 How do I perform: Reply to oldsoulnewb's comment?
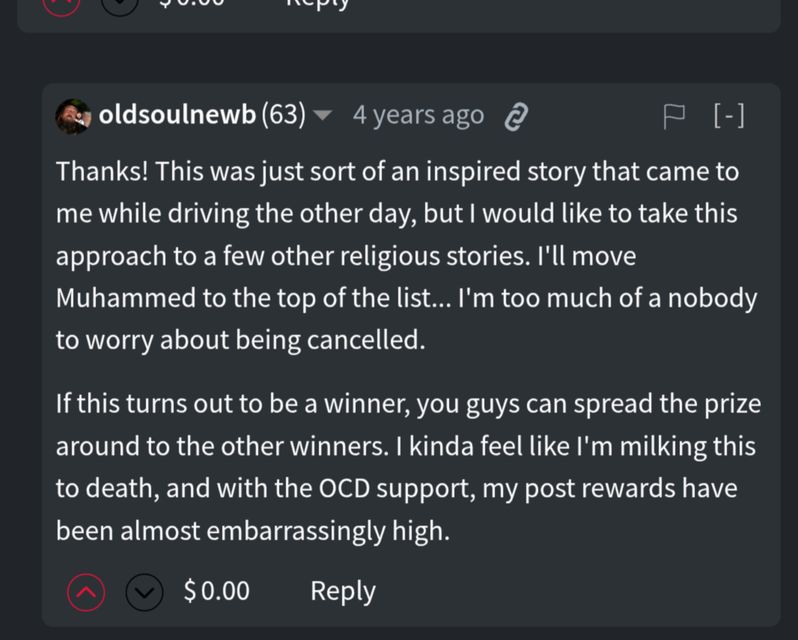pos(343,591)
